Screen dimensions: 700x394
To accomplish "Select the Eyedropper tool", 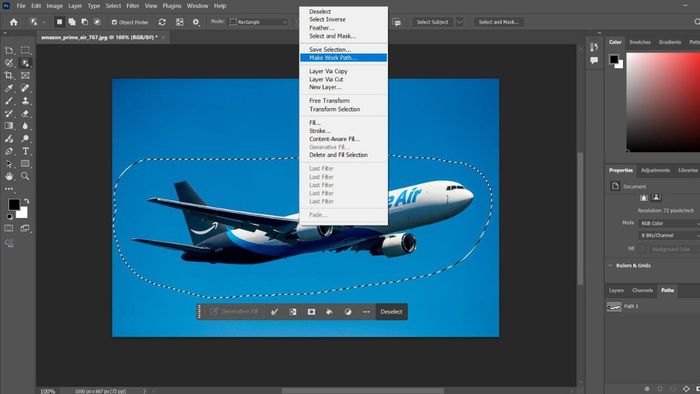I will 9,88.
